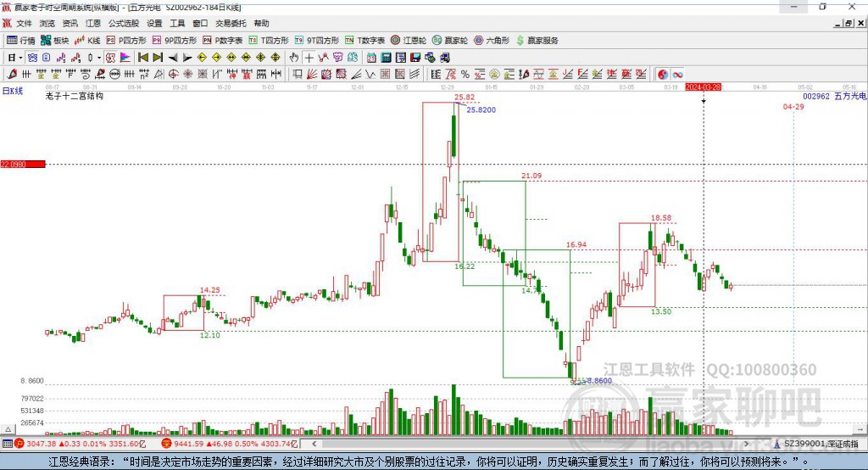Viewport: 868px width, 470px height.
Task: Expand the candlestick style dropdown arrow
Action: 99,58
